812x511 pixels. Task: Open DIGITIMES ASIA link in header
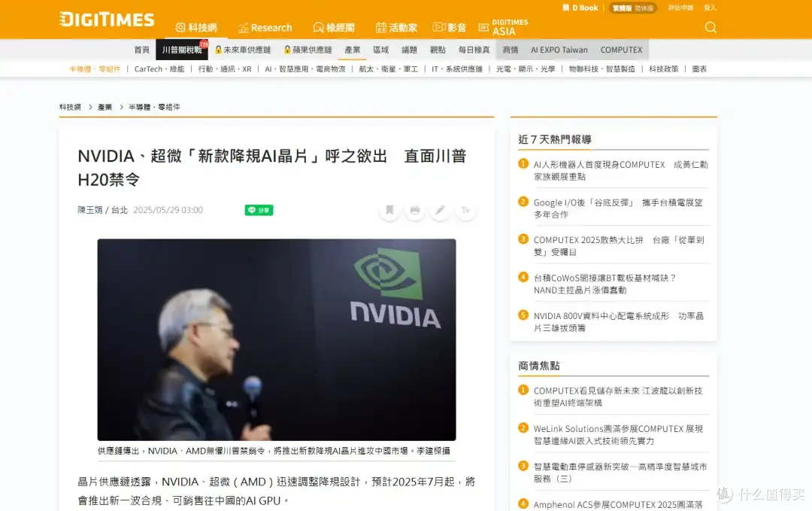click(503, 27)
